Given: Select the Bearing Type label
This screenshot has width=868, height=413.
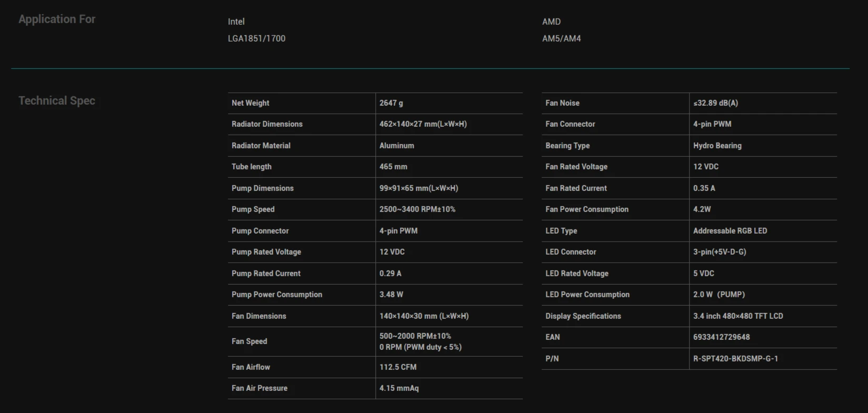Looking at the screenshot, I should (567, 146).
